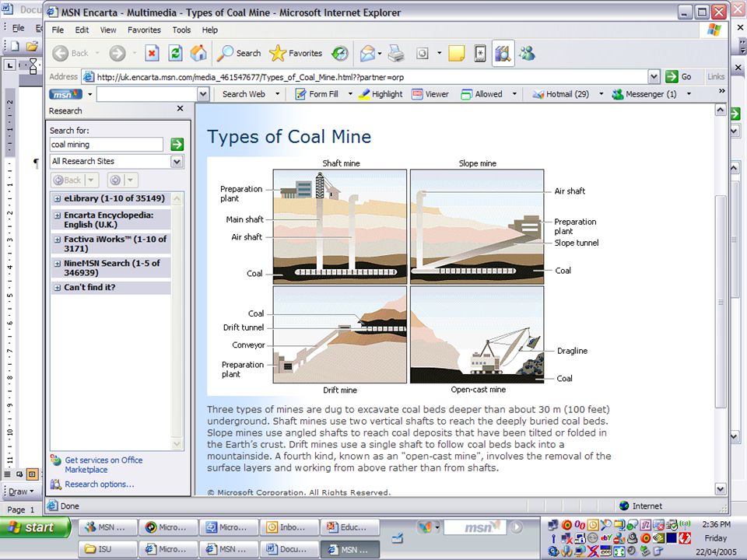Open the Research Back button history dropdown

tap(91, 180)
